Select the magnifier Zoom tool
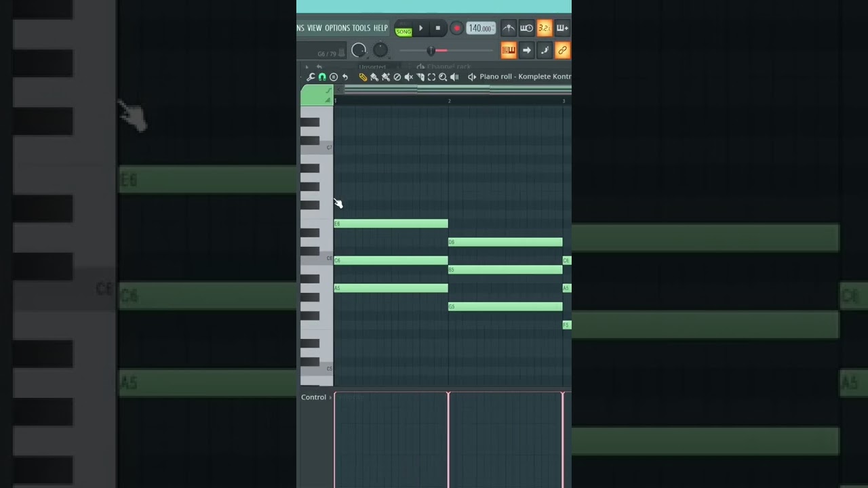This screenshot has width=868, height=488. (x=443, y=77)
